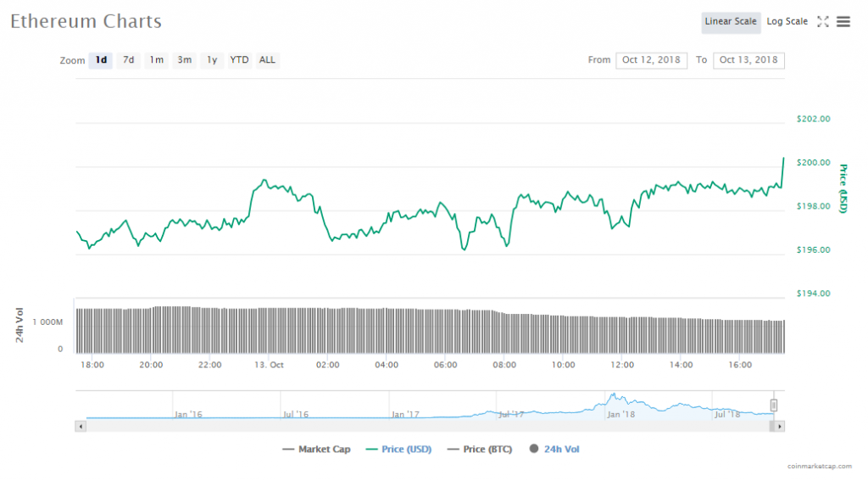Click the navigator scroll left arrow

point(81,426)
